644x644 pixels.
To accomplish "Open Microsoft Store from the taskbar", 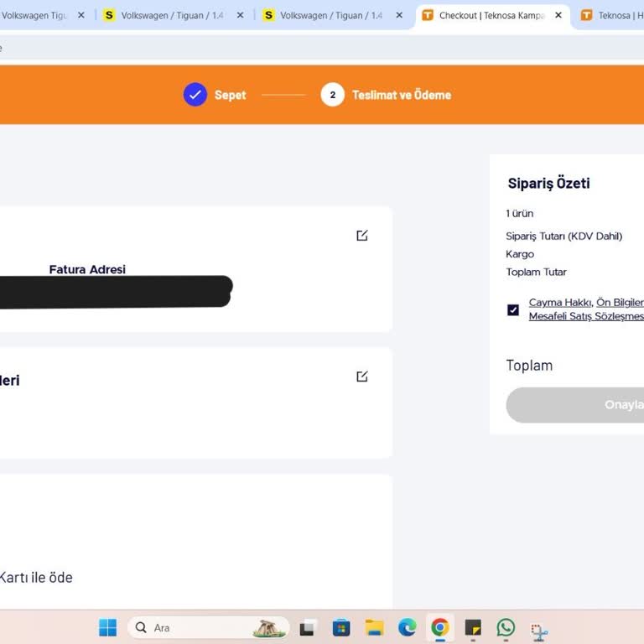I will tap(341, 627).
